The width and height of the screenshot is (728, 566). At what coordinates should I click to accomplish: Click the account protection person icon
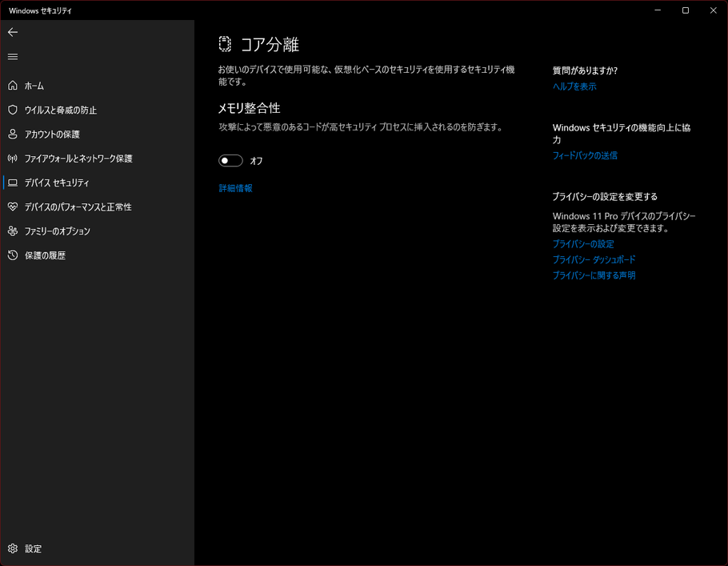tap(13, 134)
